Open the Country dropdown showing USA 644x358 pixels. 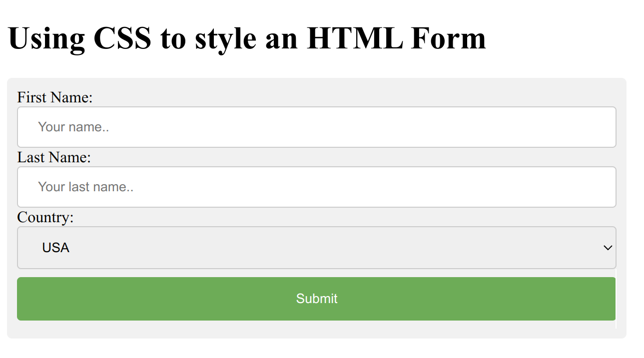[316, 248]
